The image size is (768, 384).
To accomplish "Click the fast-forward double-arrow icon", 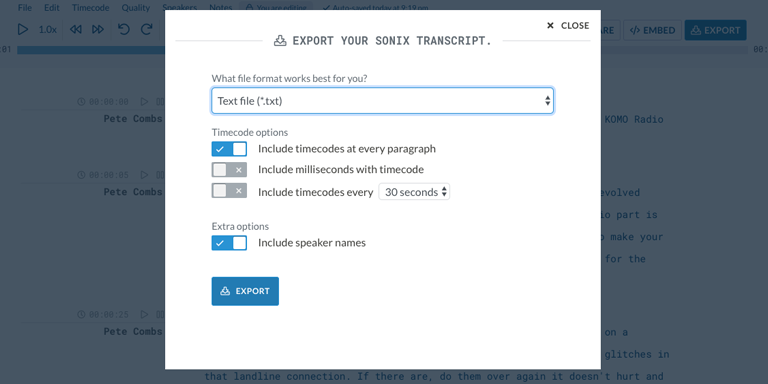I will click(98, 29).
